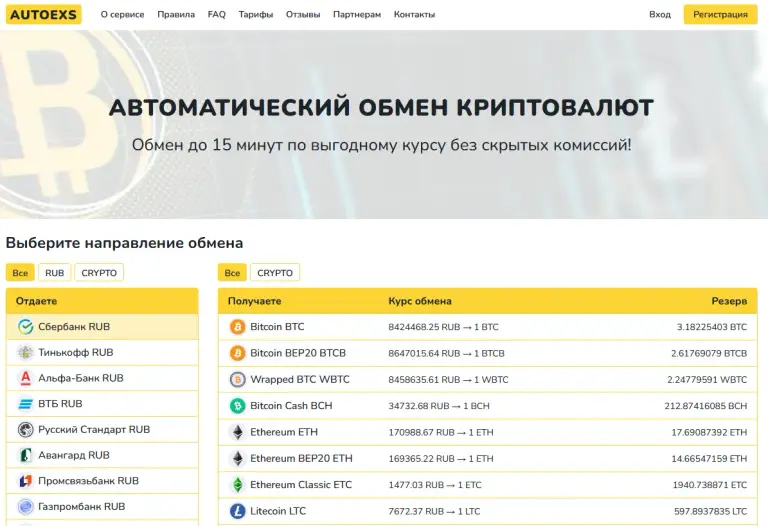The width and height of the screenshot is (768, 526).
Task: Click reserve 597.8937835 LTC
Action: tap(711, 511)
